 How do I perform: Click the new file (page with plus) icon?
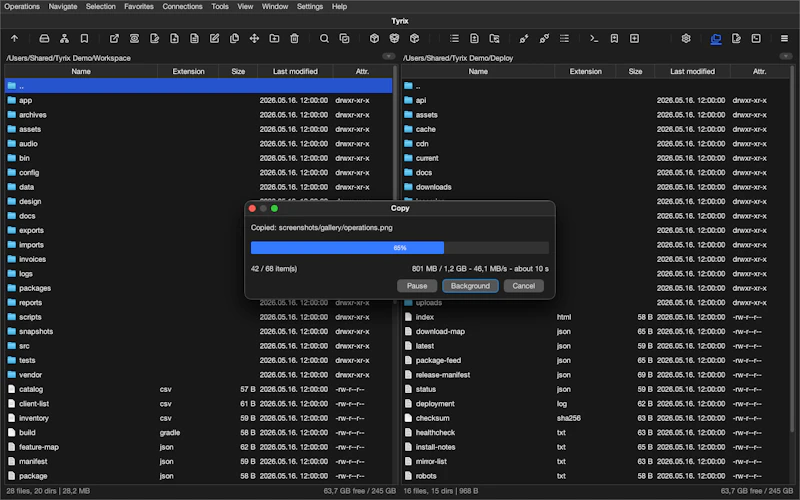click(174, 38)
